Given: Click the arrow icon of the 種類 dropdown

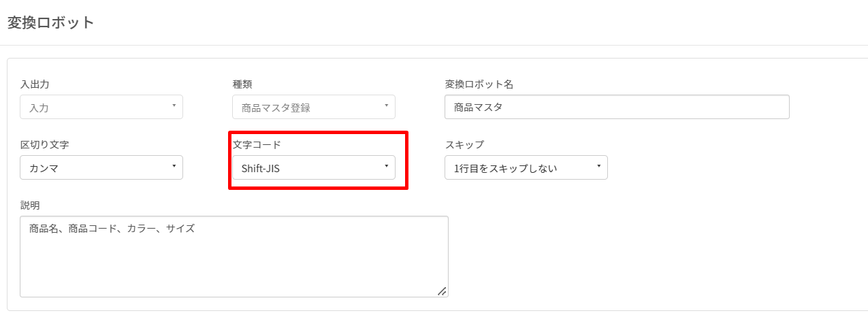Looking at the screenshot, I should click(386, 105).
